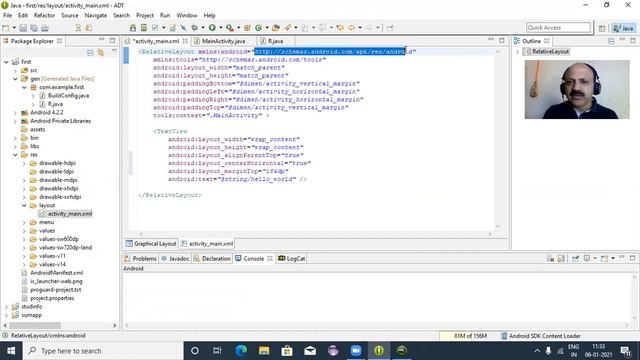The height and width of the screenshot is (360, 640).
Task: Click the Run External Tools icon
Action: tap(230, 28)
